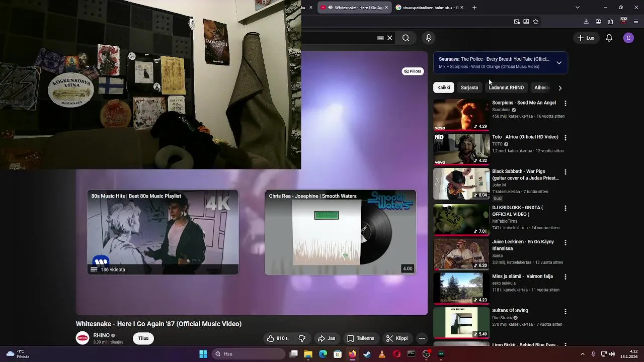Open the weather widget showing -1°C
644x362 pixels.
[17, 354]
